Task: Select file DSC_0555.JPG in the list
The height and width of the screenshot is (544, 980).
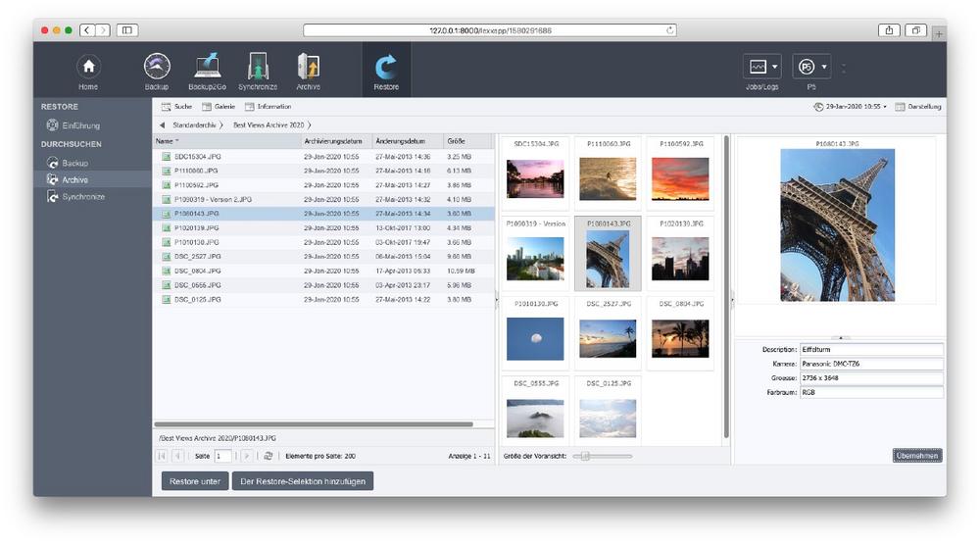Action: click(x=323, y=285)
